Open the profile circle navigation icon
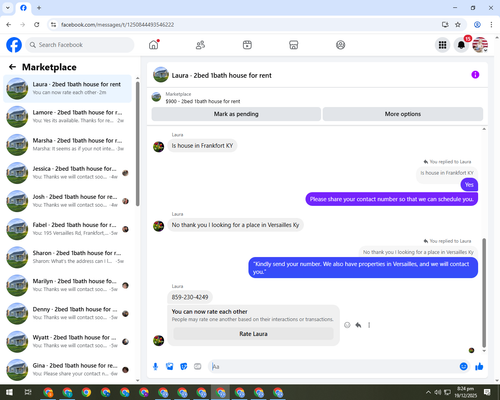Viewport: 500px width, 400px height. point(340,45)
